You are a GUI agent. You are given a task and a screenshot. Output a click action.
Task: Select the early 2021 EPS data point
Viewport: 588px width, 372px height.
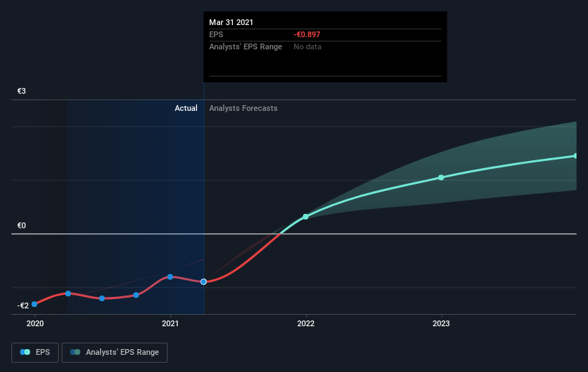pos(170,277)
